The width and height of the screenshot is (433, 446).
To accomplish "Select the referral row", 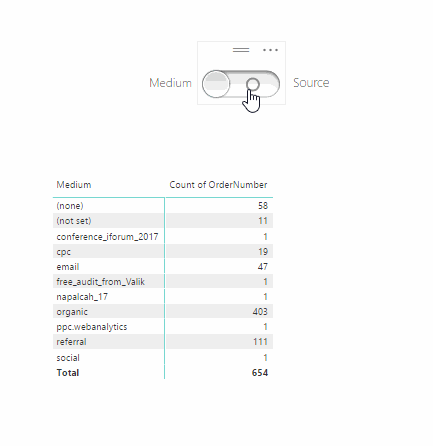I will coord(163,342).
